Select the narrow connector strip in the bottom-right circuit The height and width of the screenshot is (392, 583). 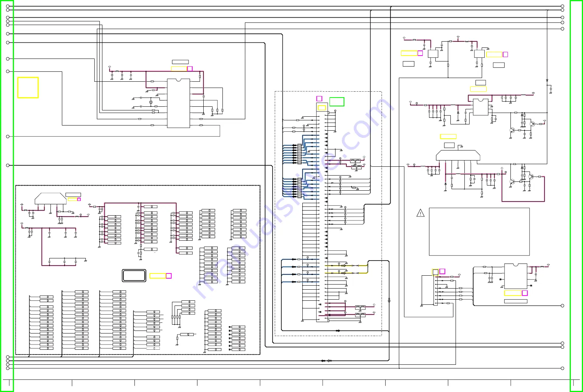pos(435,290)
